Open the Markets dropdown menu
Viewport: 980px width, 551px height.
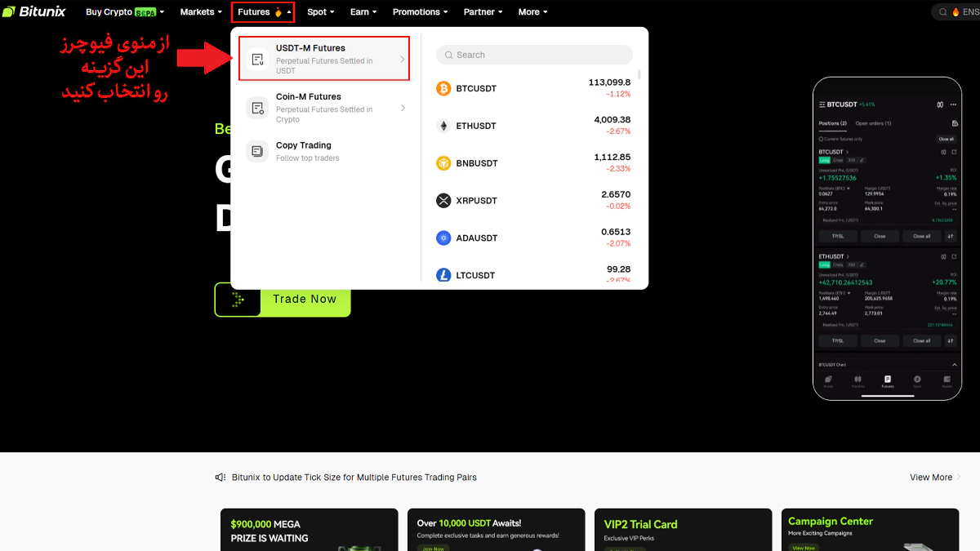coord(201,12)
